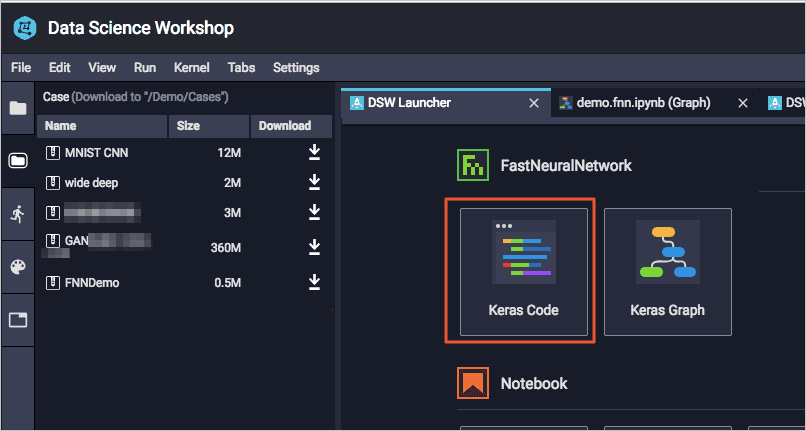Screen dimensions: 806x431
Task: Close the DSW Launcher tab
Action: point(534,103)
